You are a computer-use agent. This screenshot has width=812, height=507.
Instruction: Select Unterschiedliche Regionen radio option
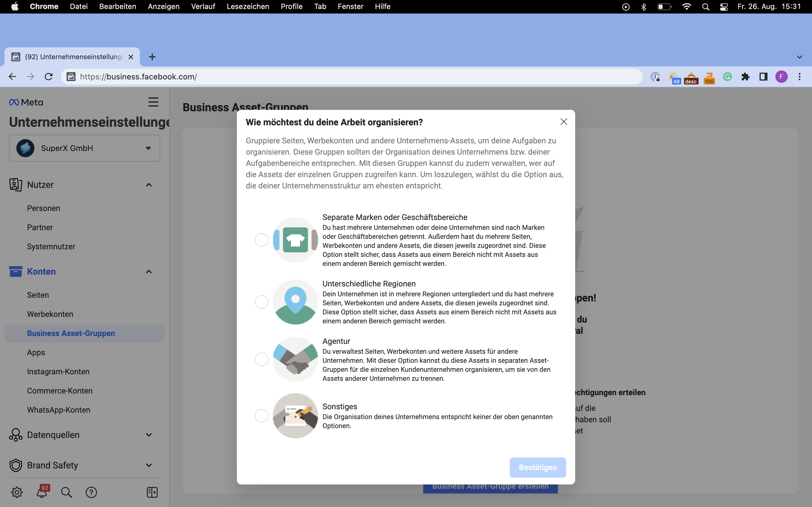point(261,302)
